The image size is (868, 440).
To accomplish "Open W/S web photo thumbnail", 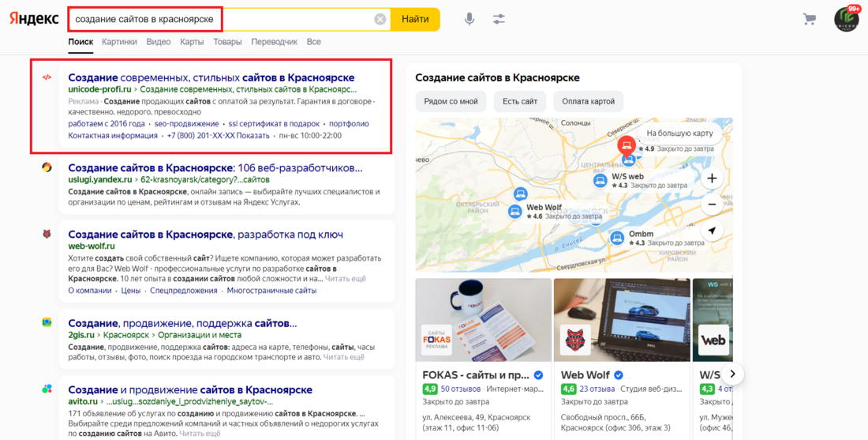I will click(713, 320).
